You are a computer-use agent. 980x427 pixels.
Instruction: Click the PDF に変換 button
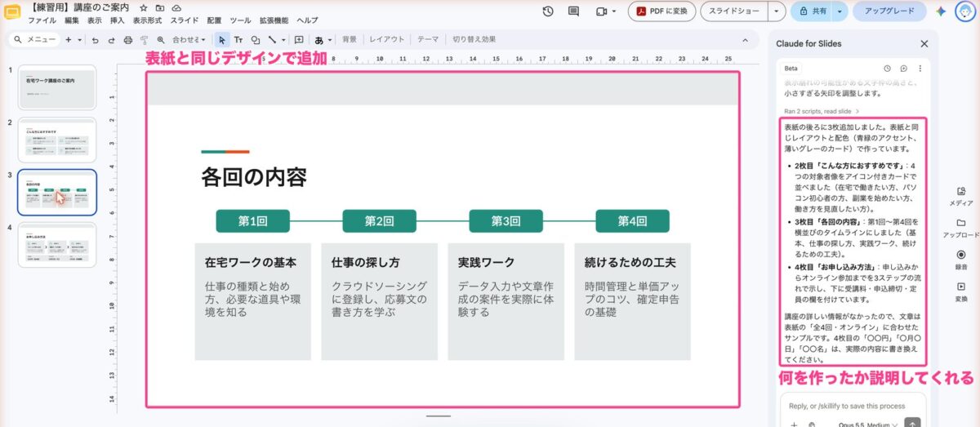662,11
